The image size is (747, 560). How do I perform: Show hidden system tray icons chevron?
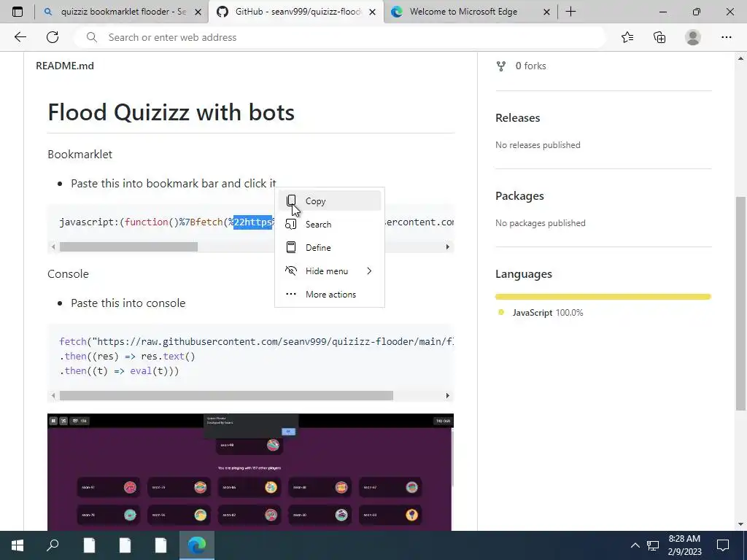pos(635,545)
